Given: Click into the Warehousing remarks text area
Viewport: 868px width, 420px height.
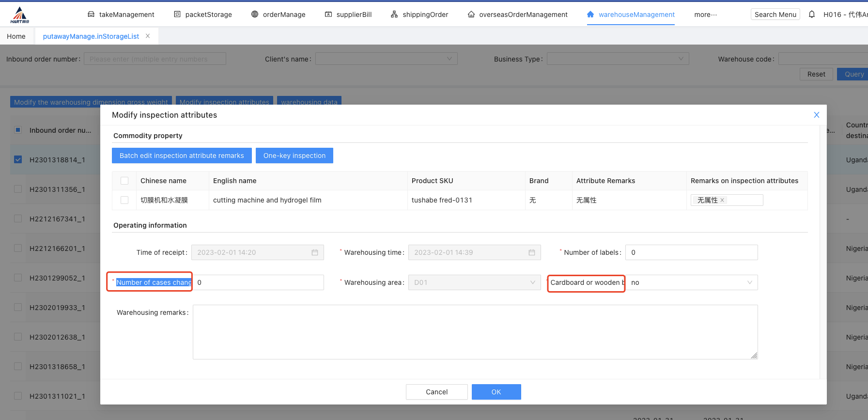Looking at the screenshot, I should point(475,332).
